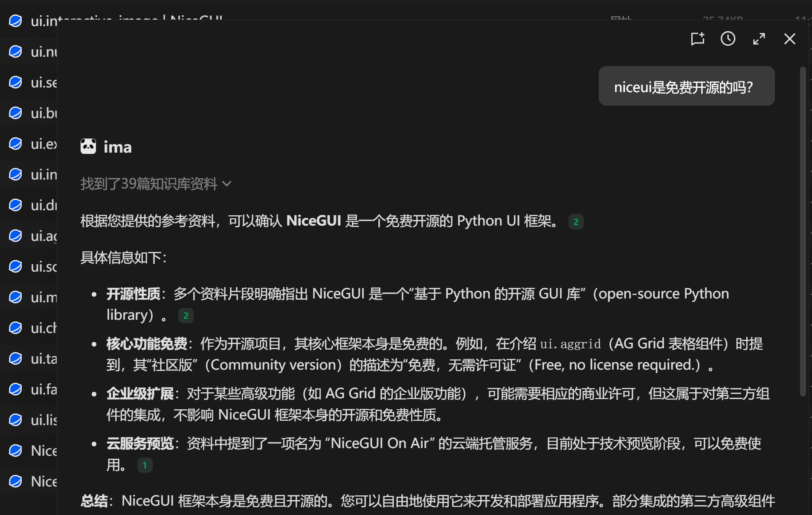
Task: Click web icon beside ui.nu entry
Action: [15, 52]
